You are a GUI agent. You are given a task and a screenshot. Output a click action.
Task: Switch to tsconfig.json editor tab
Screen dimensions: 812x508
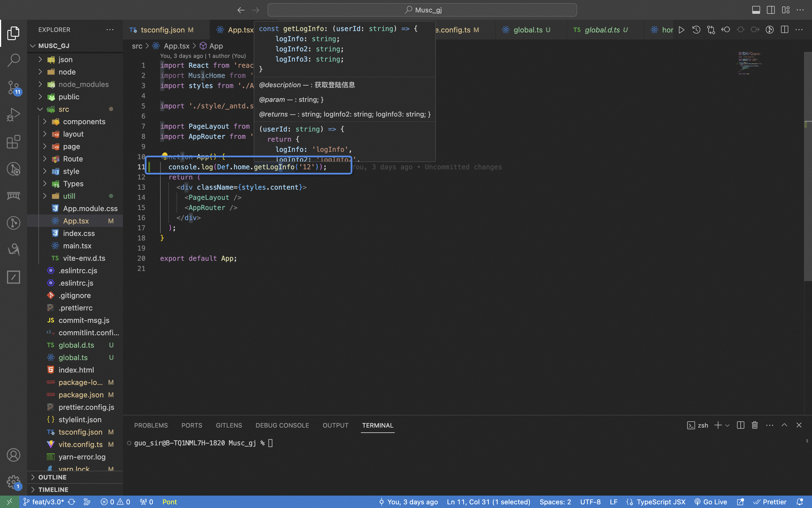[x=166, y=30]
